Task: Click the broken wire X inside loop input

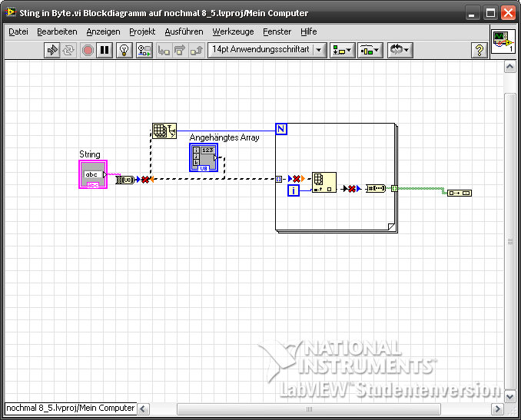Action: pyautogui.click(x=297, y=179)
